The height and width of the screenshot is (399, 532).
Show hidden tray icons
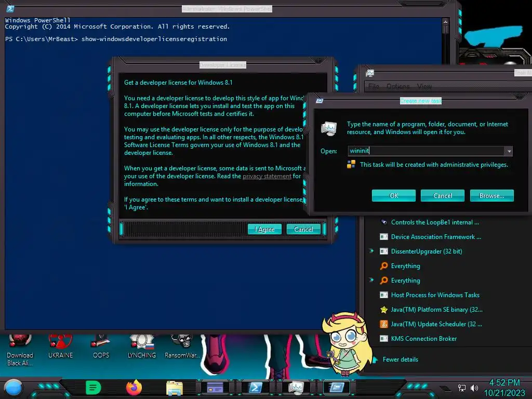[x=445, y=388]
